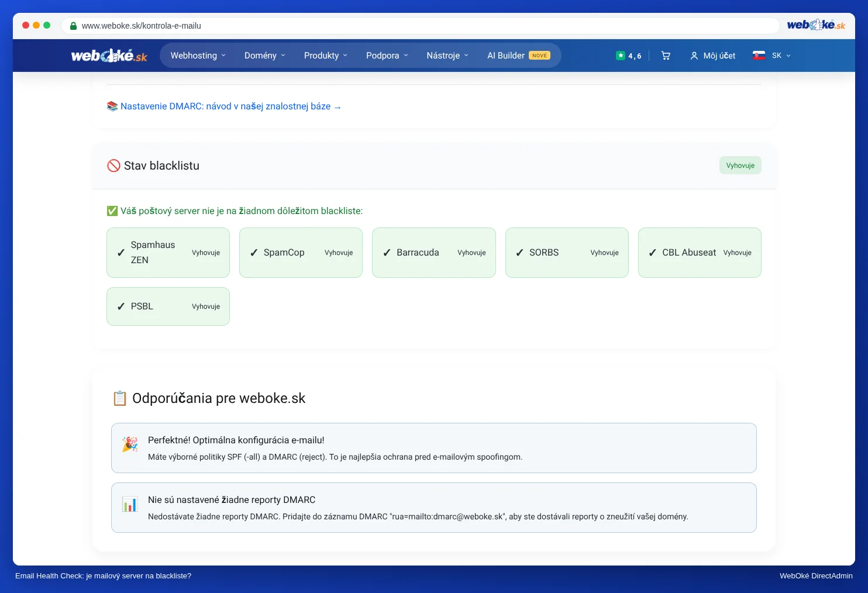Click the WebOké DirectAdmin caption

pyautogui.click(x=816, y=576)
